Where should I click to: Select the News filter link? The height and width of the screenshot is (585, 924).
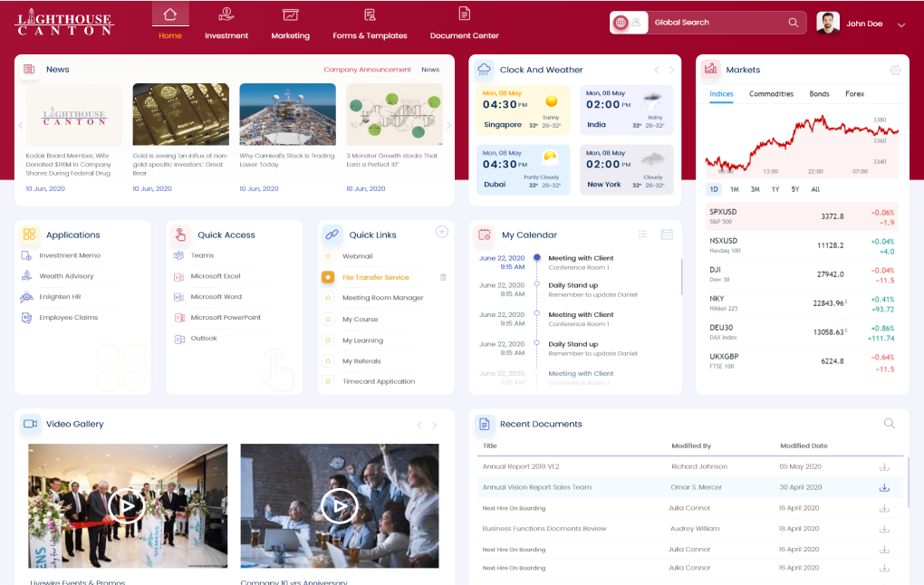[430, 70]
